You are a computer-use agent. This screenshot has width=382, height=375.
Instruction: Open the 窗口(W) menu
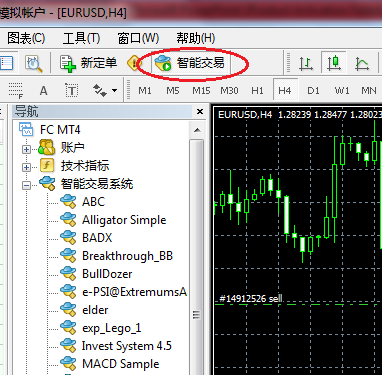pyautogui.click(x=138, y=38)
